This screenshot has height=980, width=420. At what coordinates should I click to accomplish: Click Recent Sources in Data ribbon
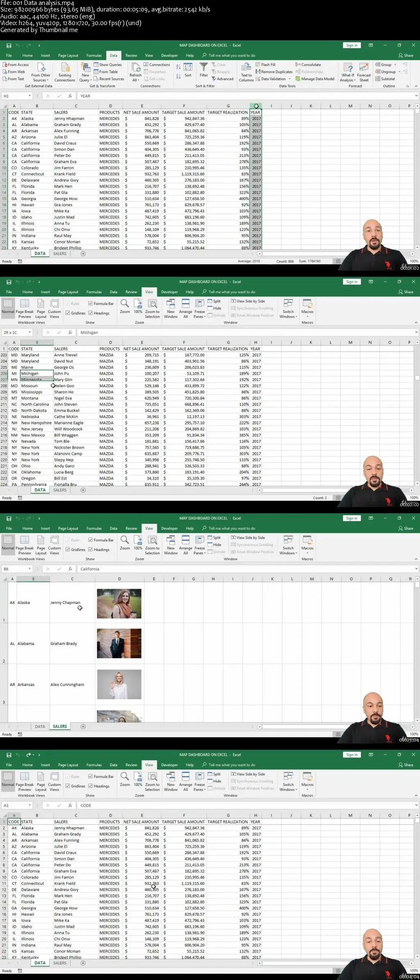[x=109, y=79]
